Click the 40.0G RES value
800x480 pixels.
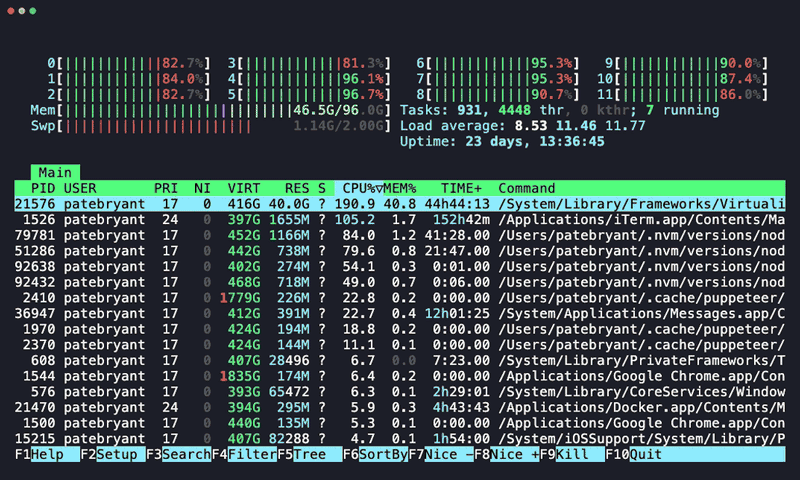289,204
